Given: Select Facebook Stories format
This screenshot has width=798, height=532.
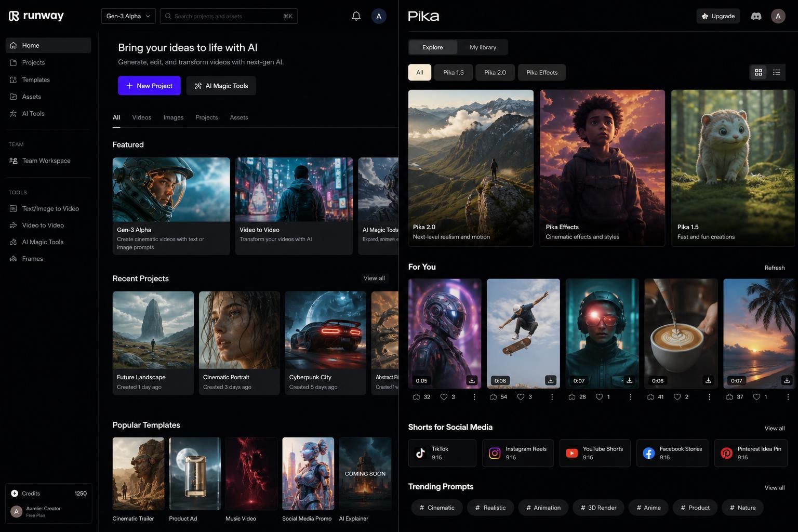Looking at the screenshot, I should 672,453.
